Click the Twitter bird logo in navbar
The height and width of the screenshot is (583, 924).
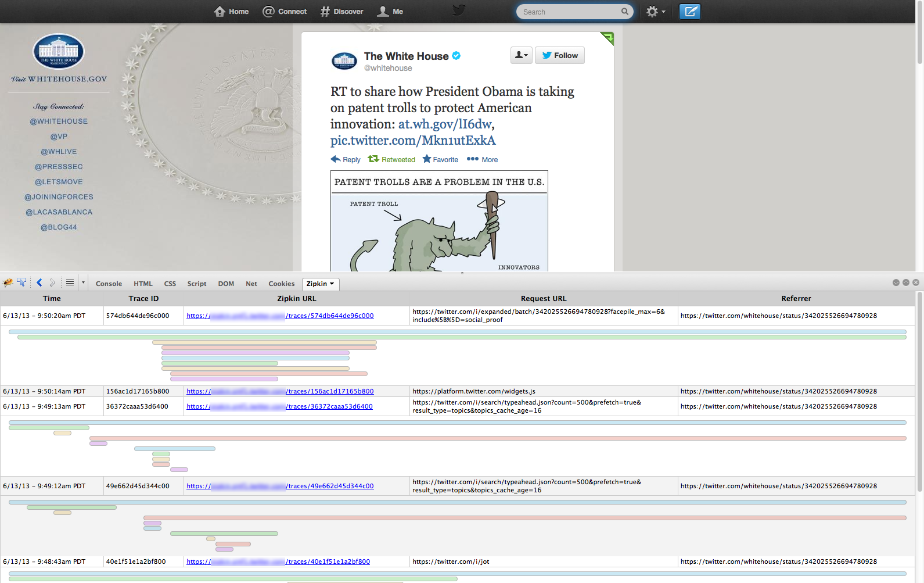(459, 10)
